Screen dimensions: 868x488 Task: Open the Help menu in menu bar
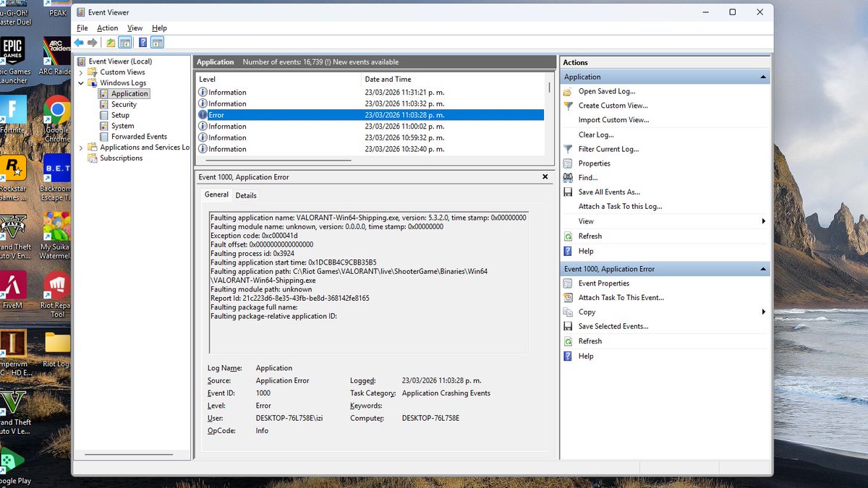coord(159,28)
